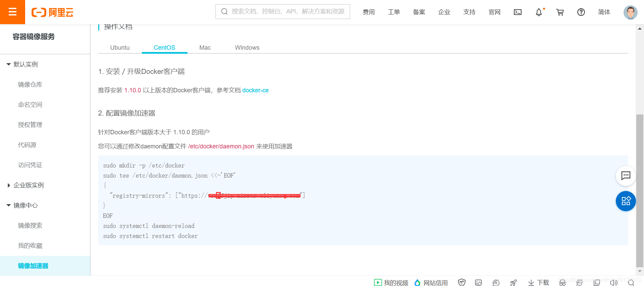This screenshot has width=644, height=286.
Task: Click the status bar magnifier icon
Action: (x=631, y=283)
